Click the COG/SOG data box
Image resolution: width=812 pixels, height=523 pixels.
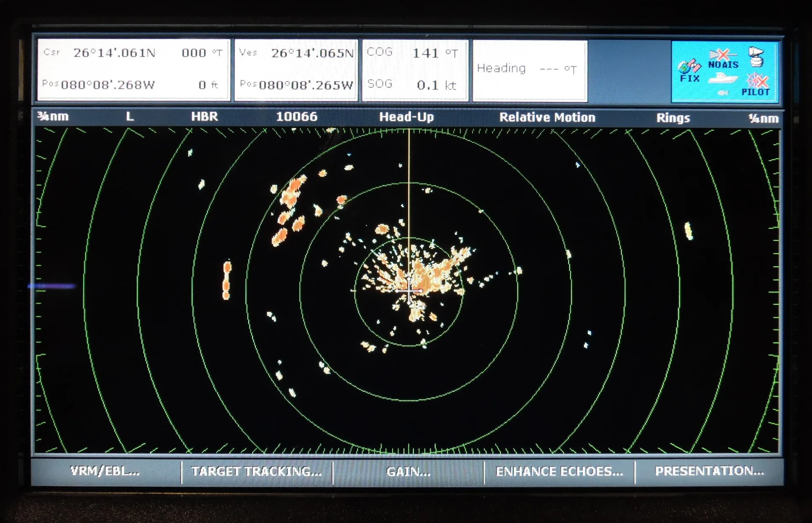tap(415, 70)
